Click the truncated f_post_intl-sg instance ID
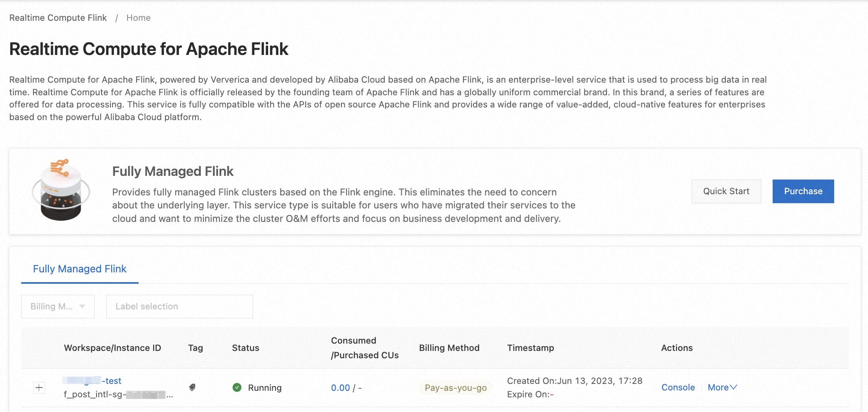868x412 pixels. pos(118,394)
